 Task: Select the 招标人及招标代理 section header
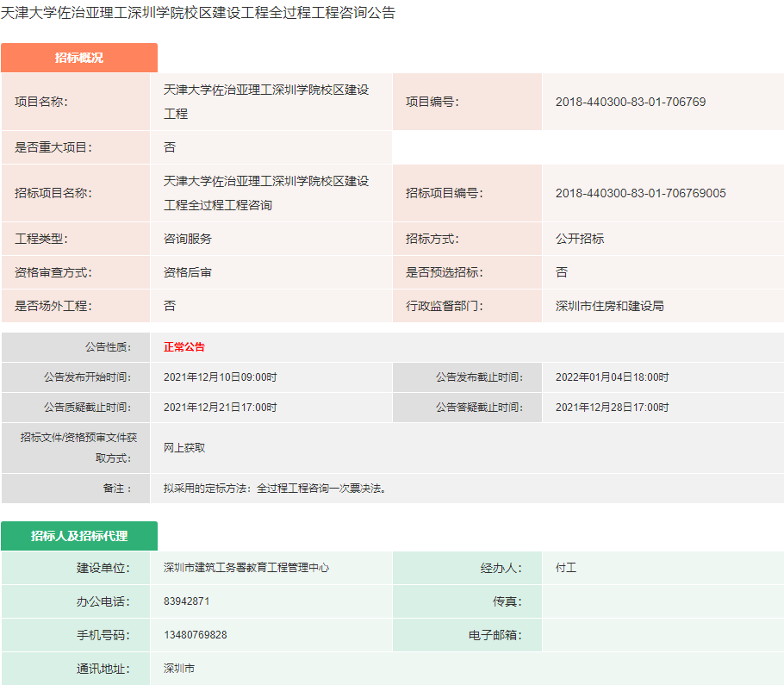[81, 536]
